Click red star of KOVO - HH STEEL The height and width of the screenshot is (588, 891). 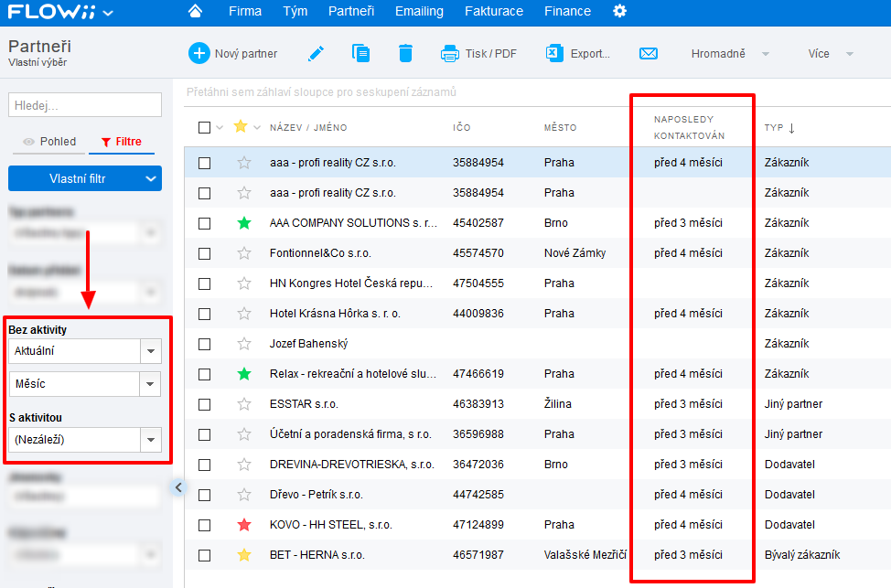(244, 524)
